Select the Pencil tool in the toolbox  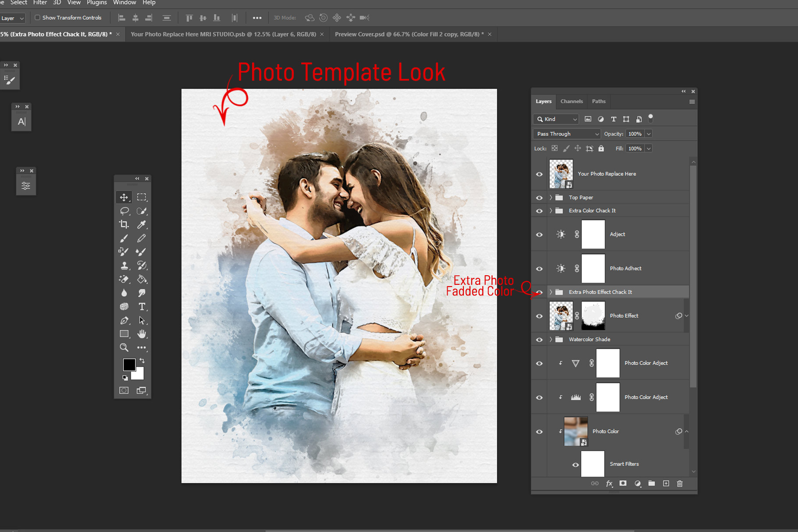click(x=142, y=238)
